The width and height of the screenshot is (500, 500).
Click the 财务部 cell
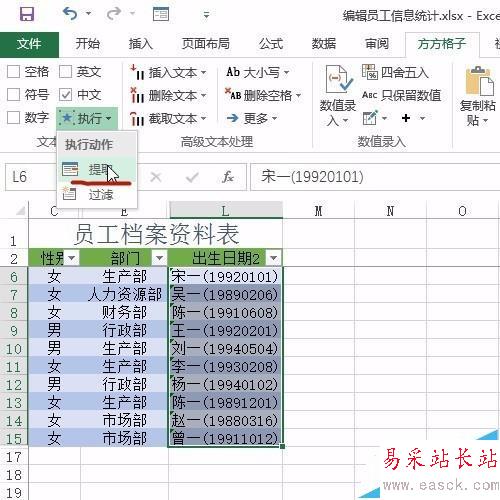[124, 312]
